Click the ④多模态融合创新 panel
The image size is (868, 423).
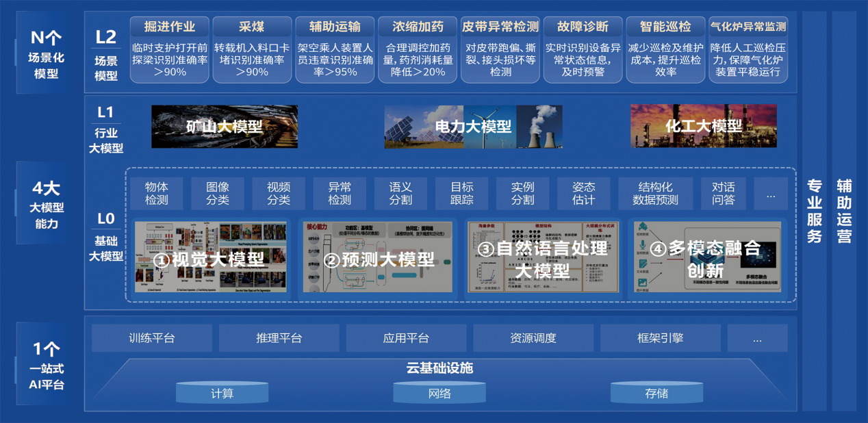click(706, 257)
